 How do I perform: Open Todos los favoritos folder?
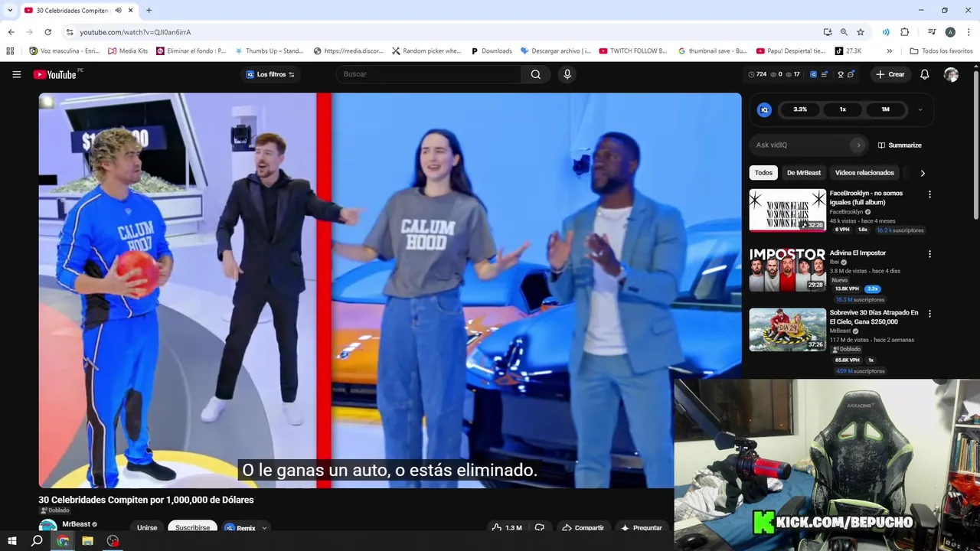tap(941, 51)
